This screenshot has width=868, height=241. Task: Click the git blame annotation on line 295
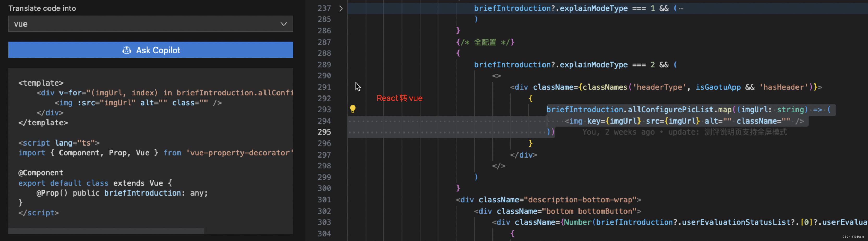coord(685,132)
